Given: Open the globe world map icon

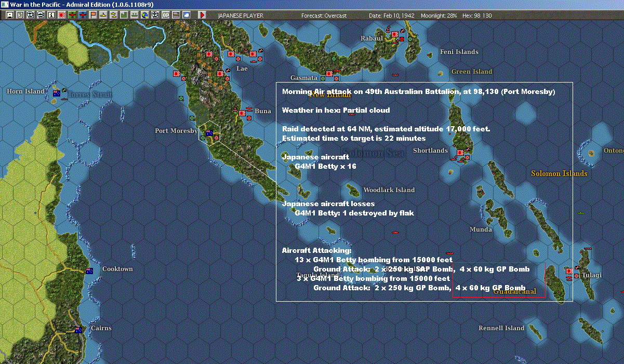Looking at the screenshot, I should point(144,15).
